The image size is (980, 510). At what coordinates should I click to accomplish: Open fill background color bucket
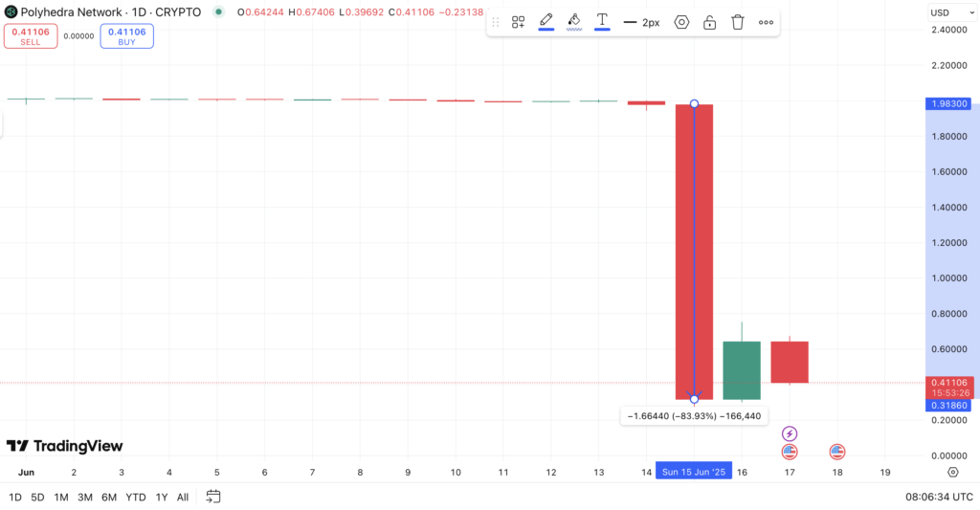point(574,22)
